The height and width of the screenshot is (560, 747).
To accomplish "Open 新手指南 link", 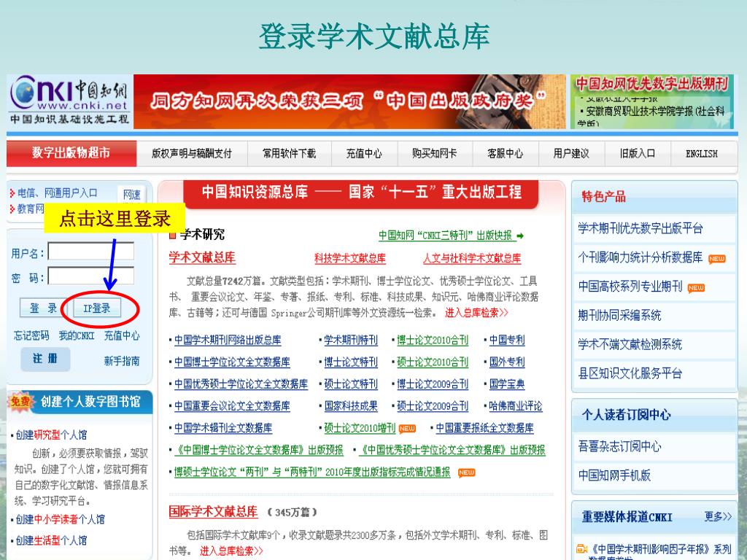I will [122, 361].
